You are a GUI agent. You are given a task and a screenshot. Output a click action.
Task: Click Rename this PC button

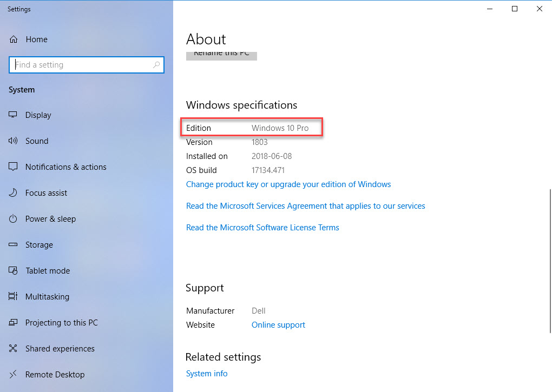(221, 55)
